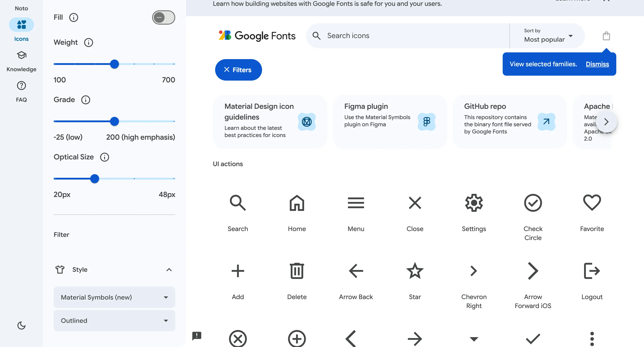
Task: Open the Outlined style dropdown
Action: point(114,320)
